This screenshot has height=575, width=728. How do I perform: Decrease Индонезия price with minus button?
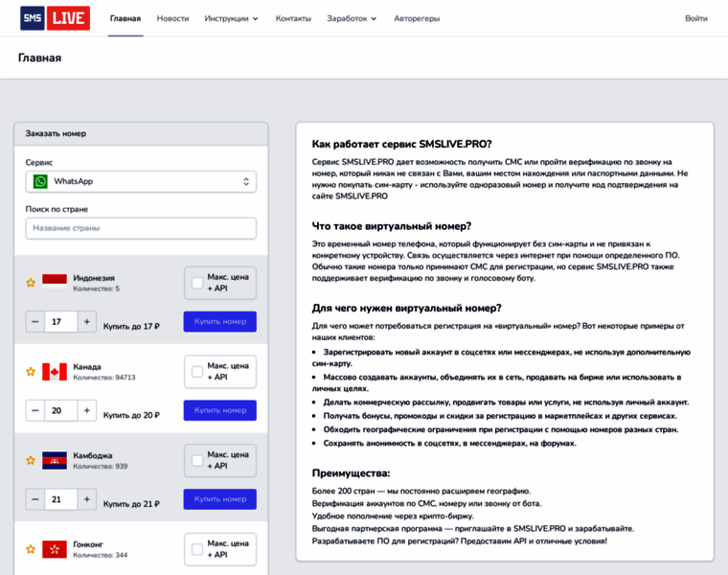(35, 321)
